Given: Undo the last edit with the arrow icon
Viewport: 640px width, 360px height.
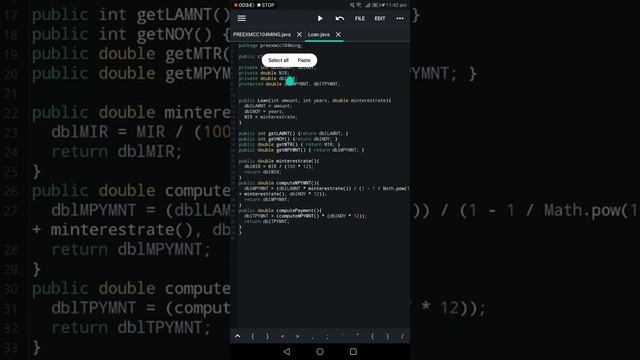Looking at the screenshot, I should pos(340,18).
